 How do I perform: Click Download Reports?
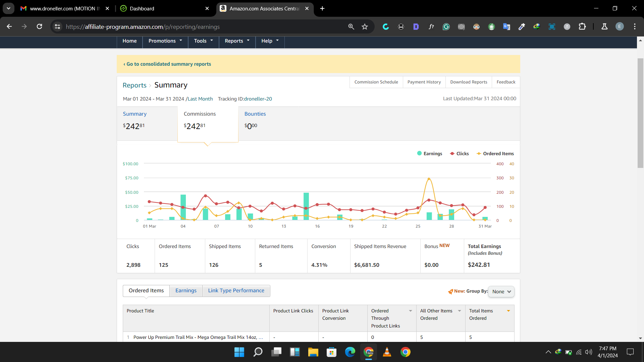point(469,82)
